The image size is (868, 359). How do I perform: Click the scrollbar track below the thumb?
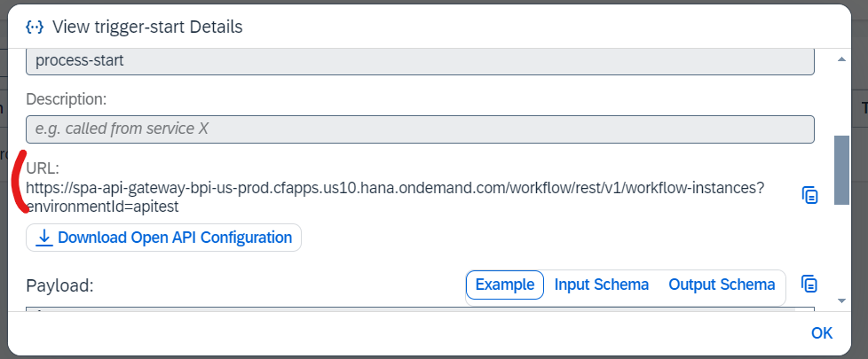[x=841, y=249]
